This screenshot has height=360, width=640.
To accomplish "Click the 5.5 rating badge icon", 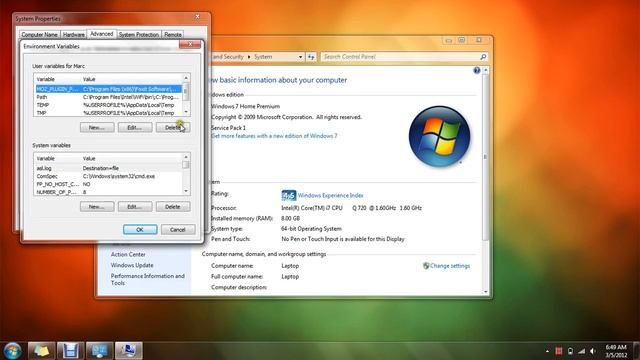I will (x=289, y=196).
